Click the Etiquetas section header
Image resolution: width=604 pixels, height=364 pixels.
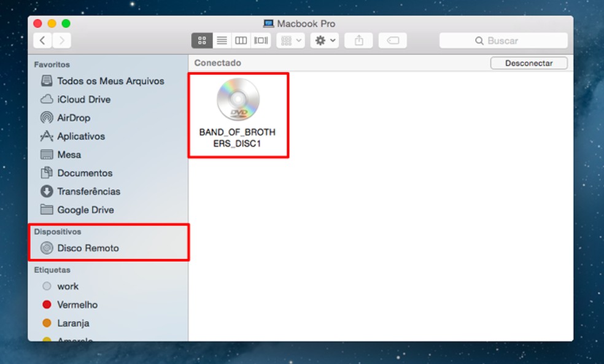coord(52,270)
